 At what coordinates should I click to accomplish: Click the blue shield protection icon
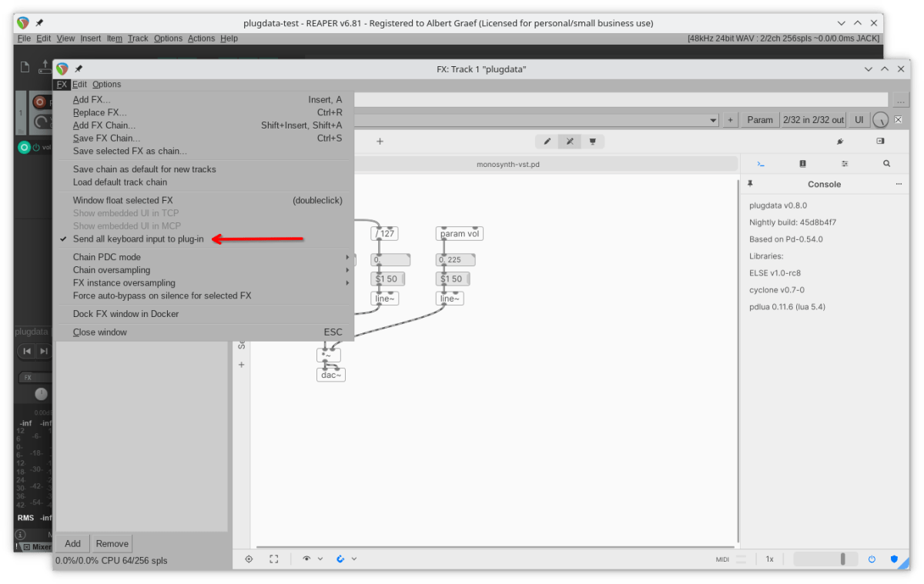894,559
